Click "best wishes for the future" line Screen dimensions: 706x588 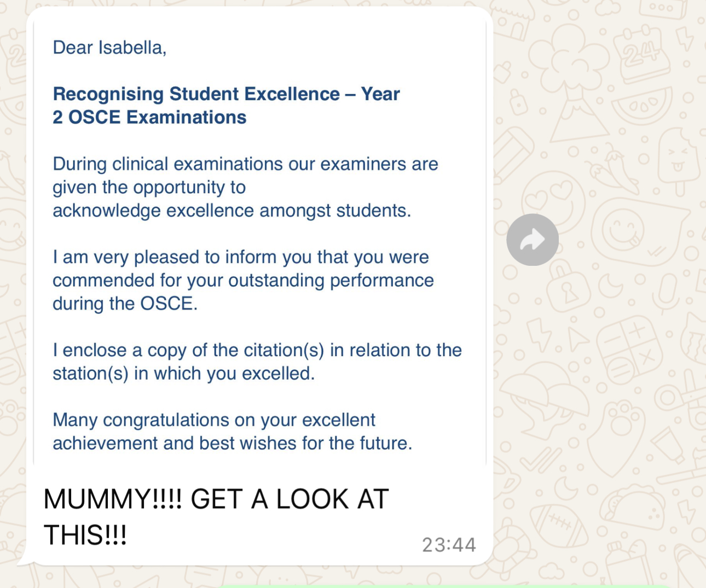[232, 443]
